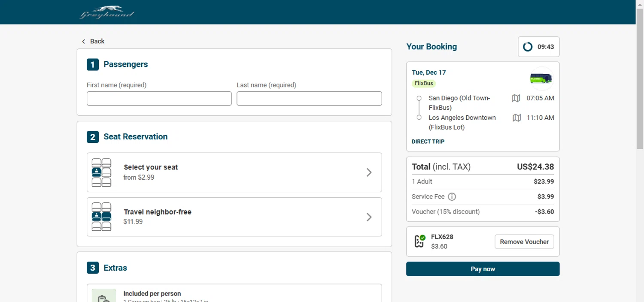Remove the applied FLX628 voucher
Image resolution: width=644 pixels, height=302 pixels.
pos(524,242)
